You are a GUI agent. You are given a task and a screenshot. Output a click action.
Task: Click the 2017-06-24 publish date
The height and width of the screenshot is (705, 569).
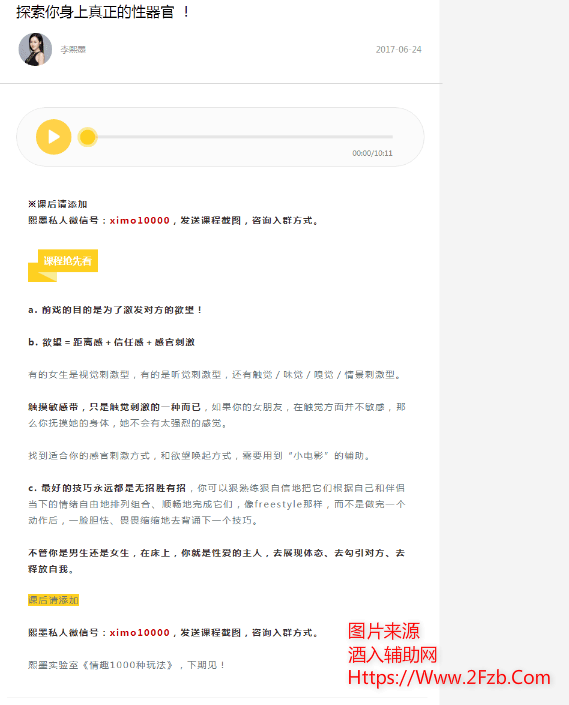tap(399, 49)
